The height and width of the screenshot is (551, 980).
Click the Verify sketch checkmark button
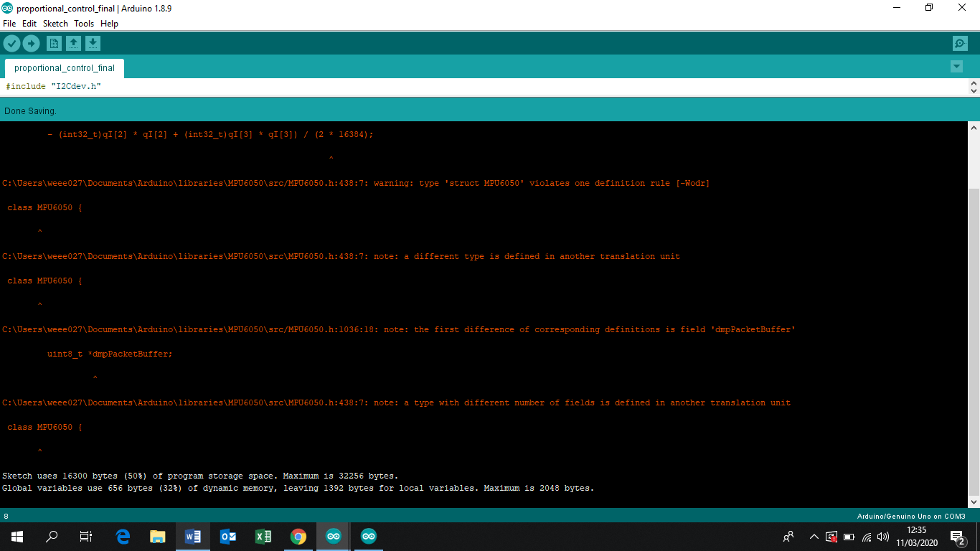[11, 44]
